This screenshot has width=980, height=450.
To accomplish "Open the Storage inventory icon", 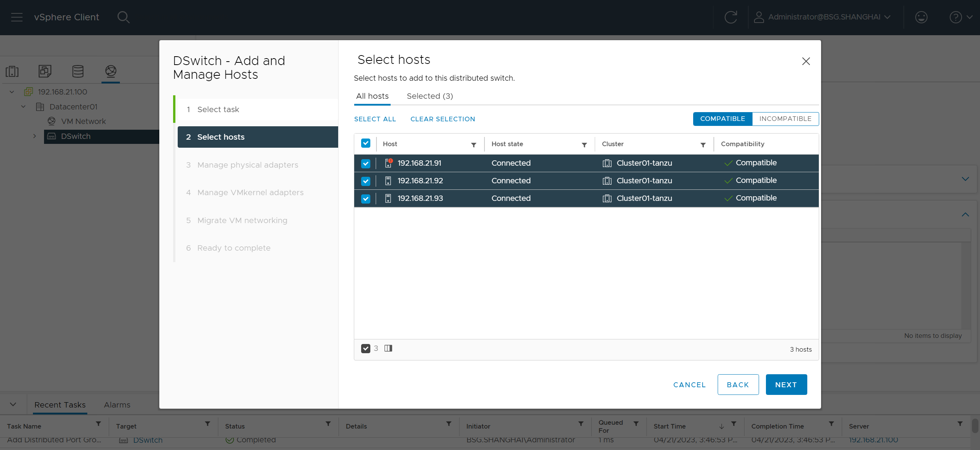I will 78,71.
